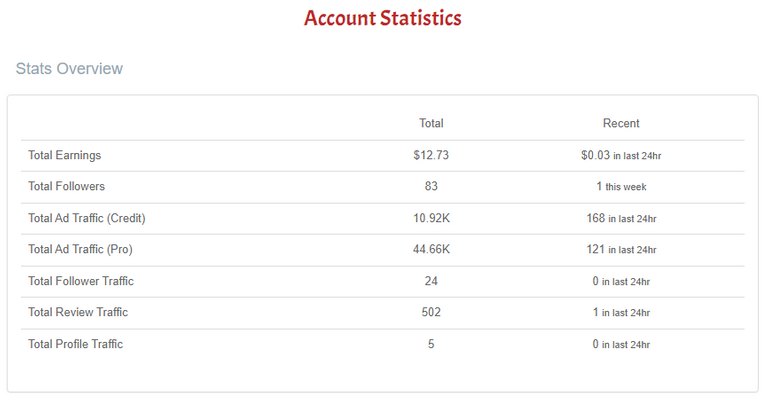Select the Total Profile Traffic label
This screenshot has width=768, height=400.
pos(75,344)
